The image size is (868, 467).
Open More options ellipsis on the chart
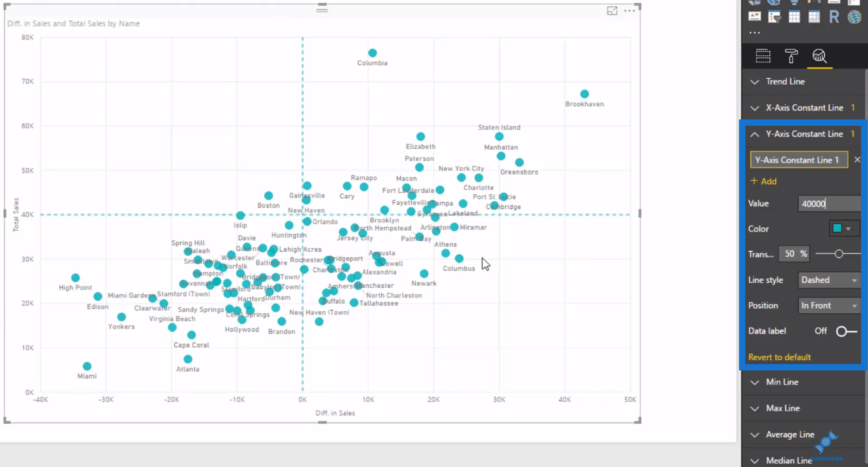coord(629,11)
